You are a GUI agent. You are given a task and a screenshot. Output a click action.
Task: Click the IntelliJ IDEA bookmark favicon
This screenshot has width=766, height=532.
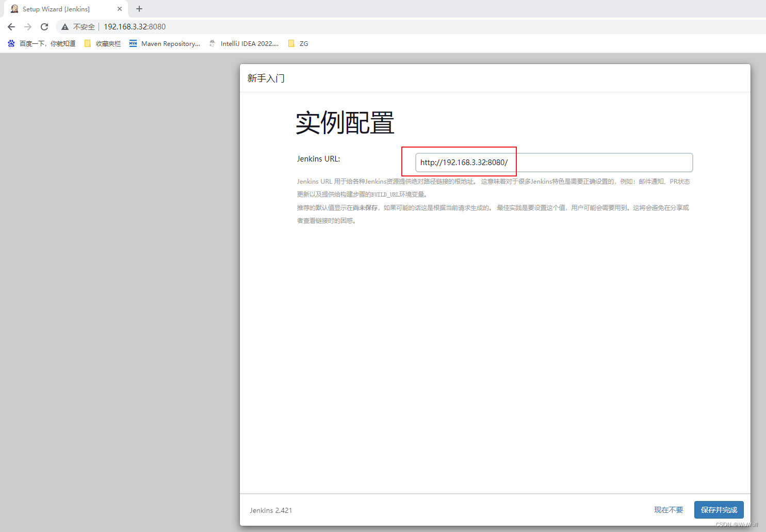click(x=213, y=44)
